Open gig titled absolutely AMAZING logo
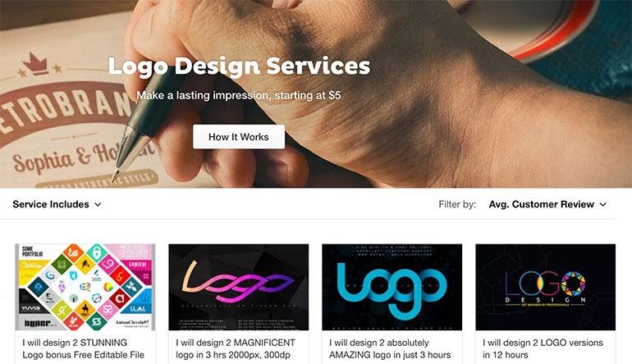This screenshot has width=632, height=364. [x=390, y=348]
